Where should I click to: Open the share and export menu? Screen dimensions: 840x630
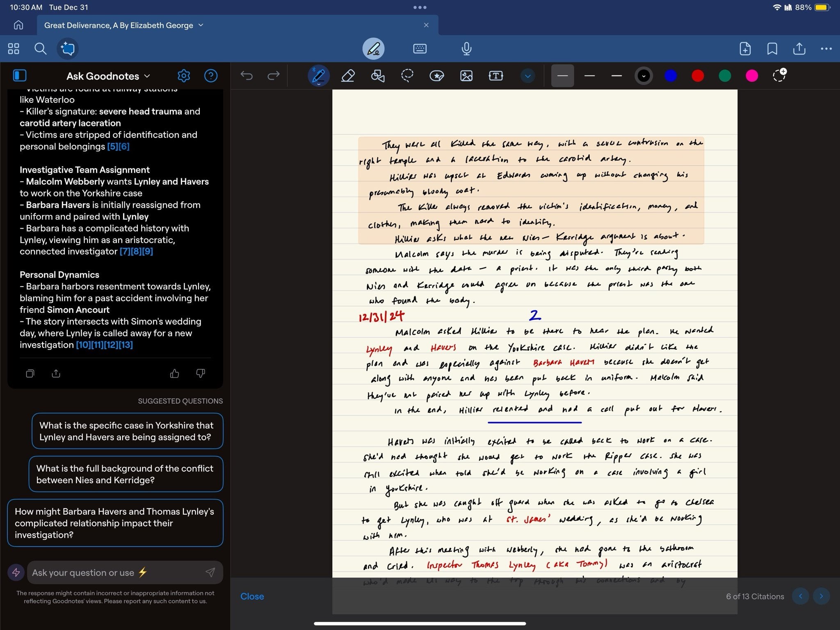click(x=799, y=49)
